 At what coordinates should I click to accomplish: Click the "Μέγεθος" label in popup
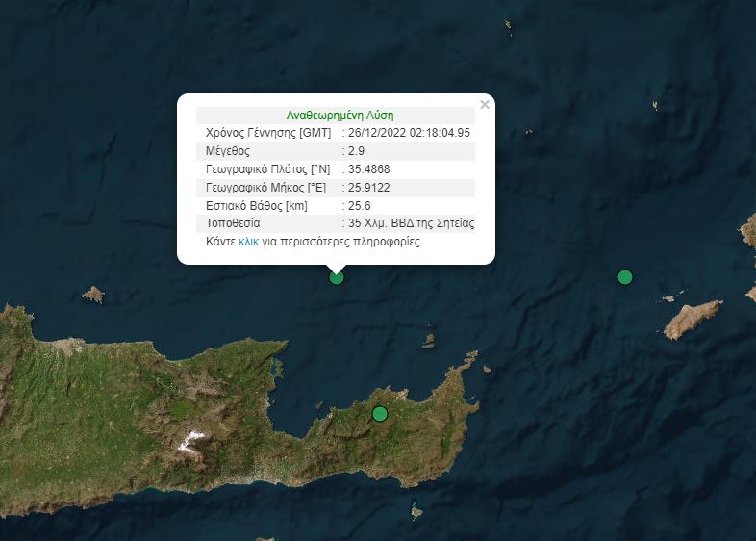click(228, 151)
